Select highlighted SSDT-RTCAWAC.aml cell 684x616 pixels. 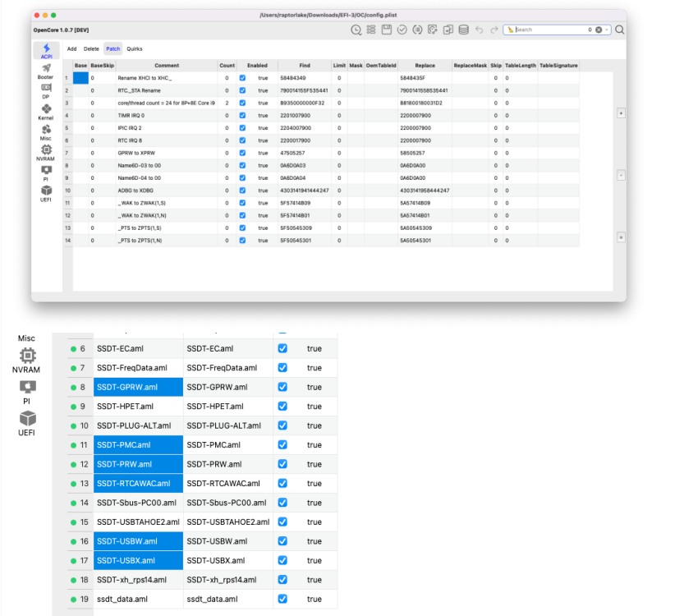click(138, 484)
